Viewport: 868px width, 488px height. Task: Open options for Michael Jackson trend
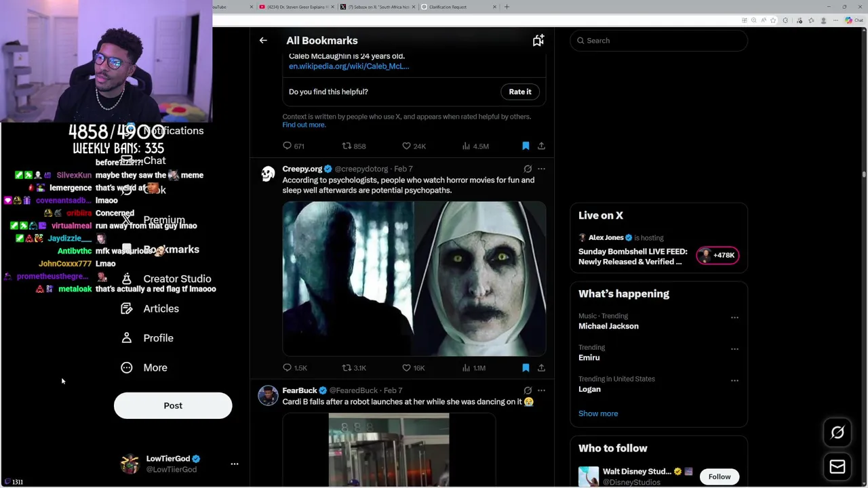point(734,317)
